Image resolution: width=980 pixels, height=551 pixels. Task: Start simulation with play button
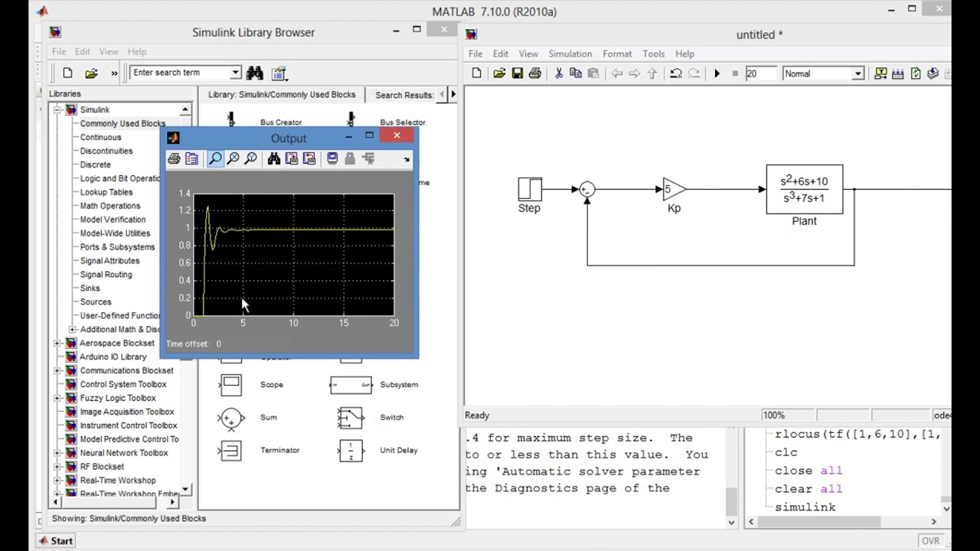pos(717,73)
